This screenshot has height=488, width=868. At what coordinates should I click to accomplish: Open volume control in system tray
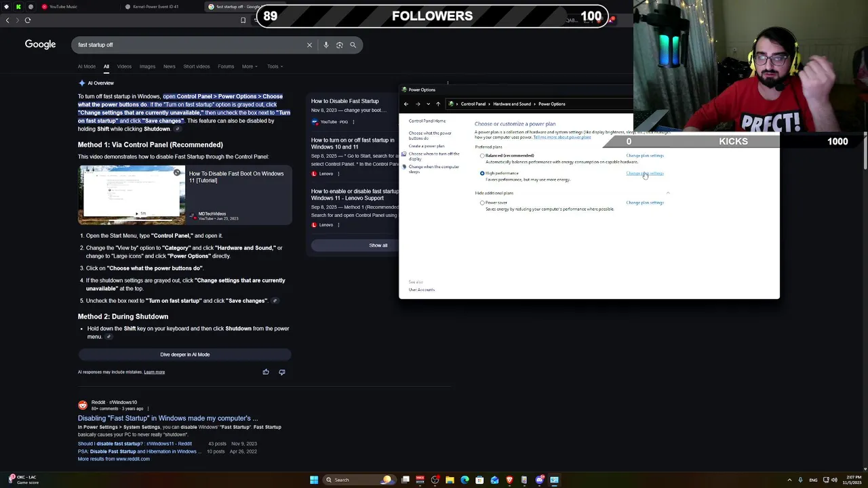click(834, 480)
